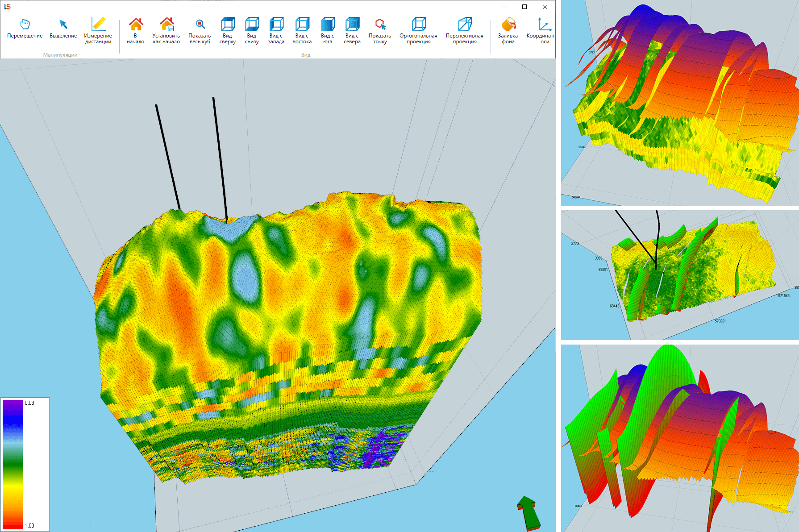Enable Перспективная проекция mode
The image size is (799, 532).
465,31
